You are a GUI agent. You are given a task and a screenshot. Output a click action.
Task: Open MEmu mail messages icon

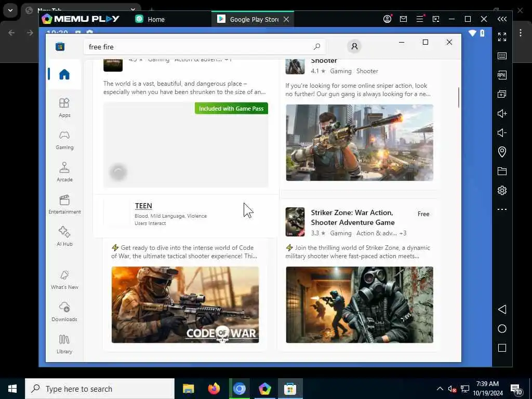coord(403,19)
